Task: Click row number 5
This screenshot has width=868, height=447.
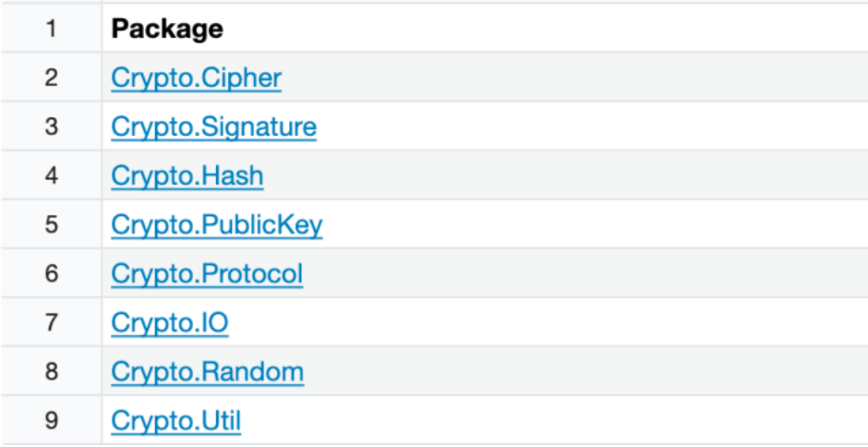Action: point(51,224)
